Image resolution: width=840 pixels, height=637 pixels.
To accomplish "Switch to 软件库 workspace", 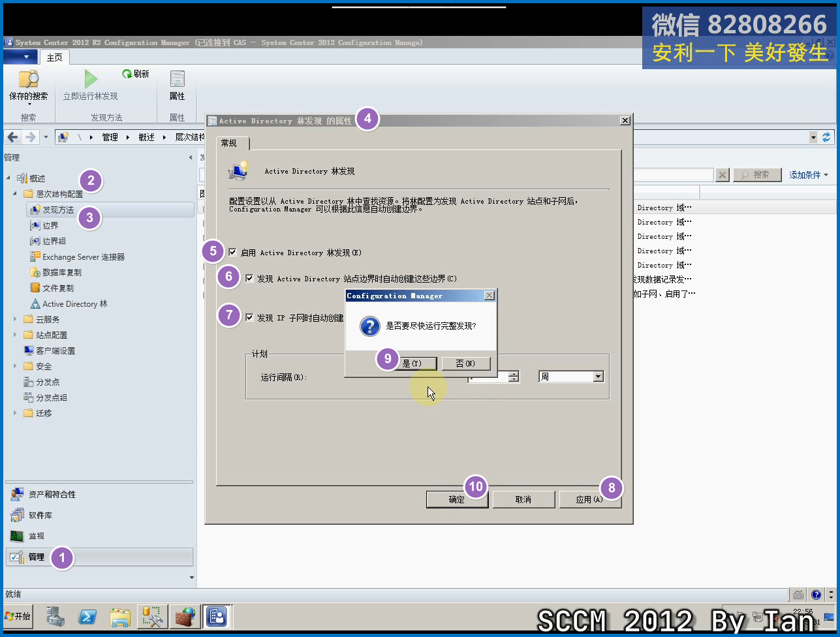I will click(99, 515).
